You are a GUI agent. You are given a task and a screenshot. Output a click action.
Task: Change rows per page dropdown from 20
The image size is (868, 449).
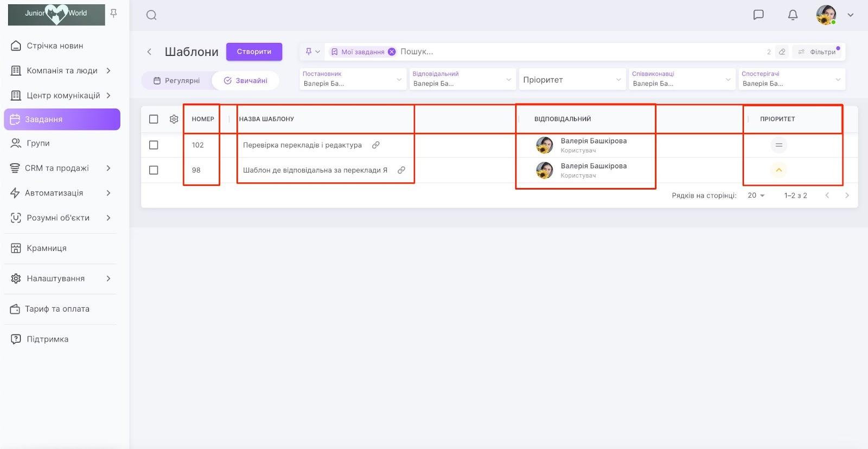tap(756, 195)
